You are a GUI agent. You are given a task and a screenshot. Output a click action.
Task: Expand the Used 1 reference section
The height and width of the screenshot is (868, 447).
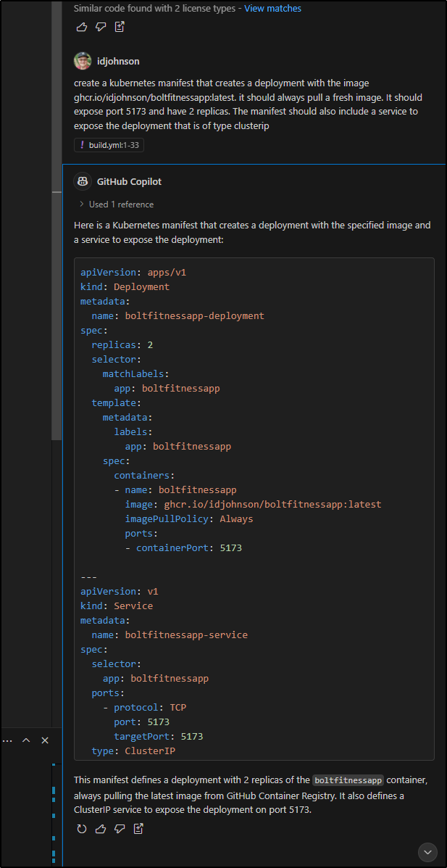point(117,204)
